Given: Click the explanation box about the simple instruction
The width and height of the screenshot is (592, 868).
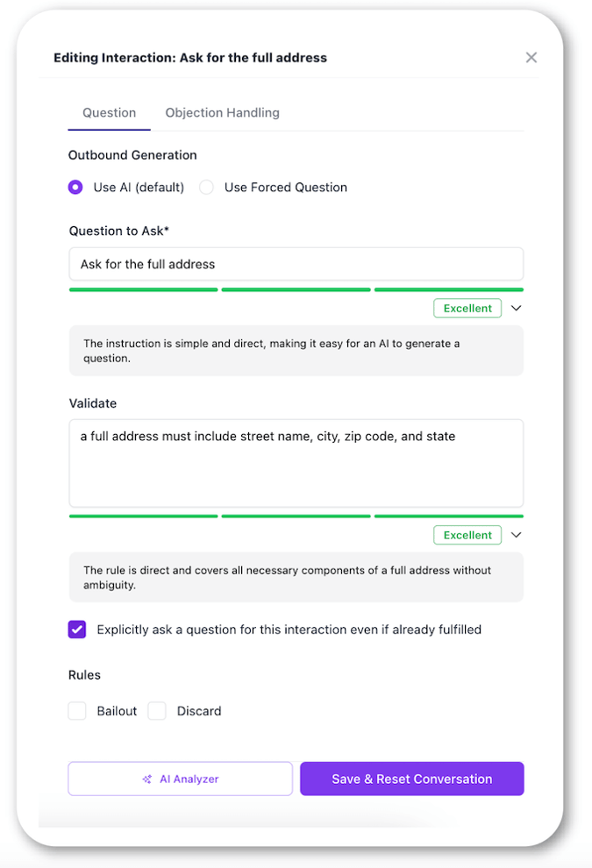Looking at the screenshot, I should [x=296, y=350].
